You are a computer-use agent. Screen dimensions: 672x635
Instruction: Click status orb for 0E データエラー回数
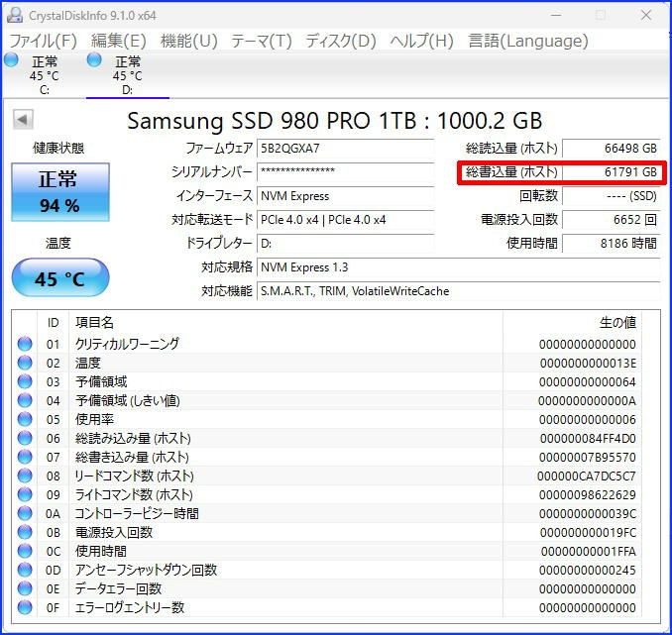click(x=25, y=588)
